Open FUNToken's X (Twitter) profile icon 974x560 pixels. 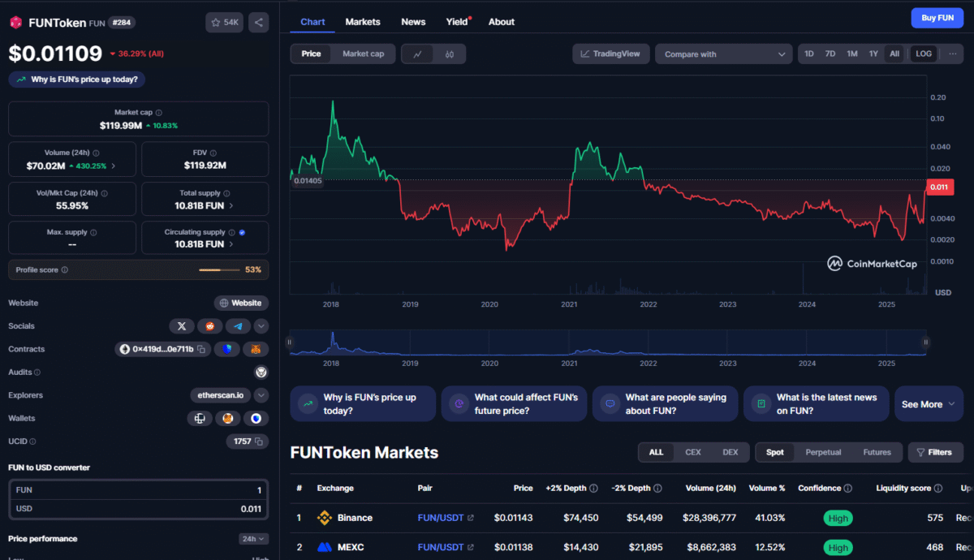pyautogui.click(x=182, y=325)
